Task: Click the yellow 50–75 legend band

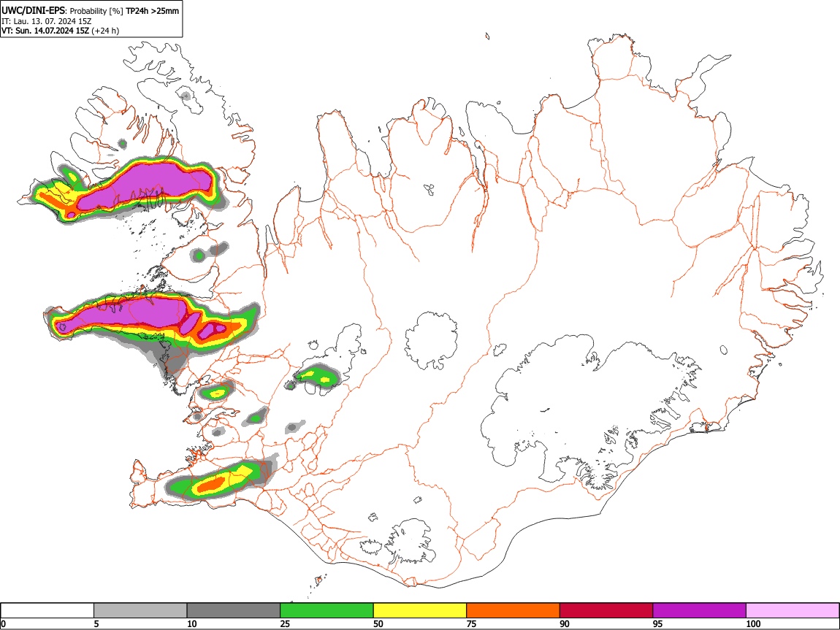Action: (x=420, y=611)
